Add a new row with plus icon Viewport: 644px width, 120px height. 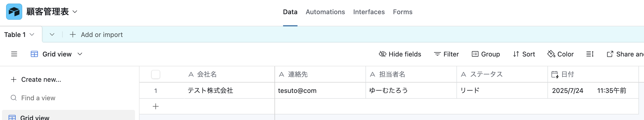[156, 106]
